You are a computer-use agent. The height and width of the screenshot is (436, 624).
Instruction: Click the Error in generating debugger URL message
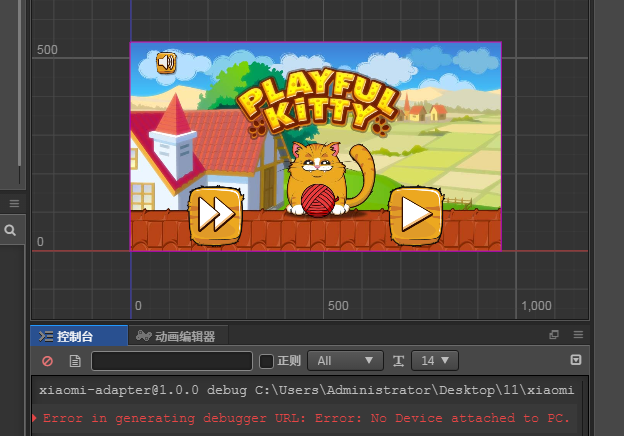point(306,418)
